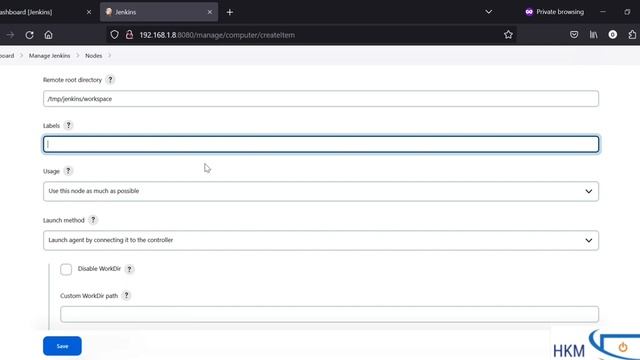Open breadcrumb chevron after Manage Jenkins
Image resolution: width=640 pixels, height=360 pixels.
pyautogui.click(x=78, y=56)
